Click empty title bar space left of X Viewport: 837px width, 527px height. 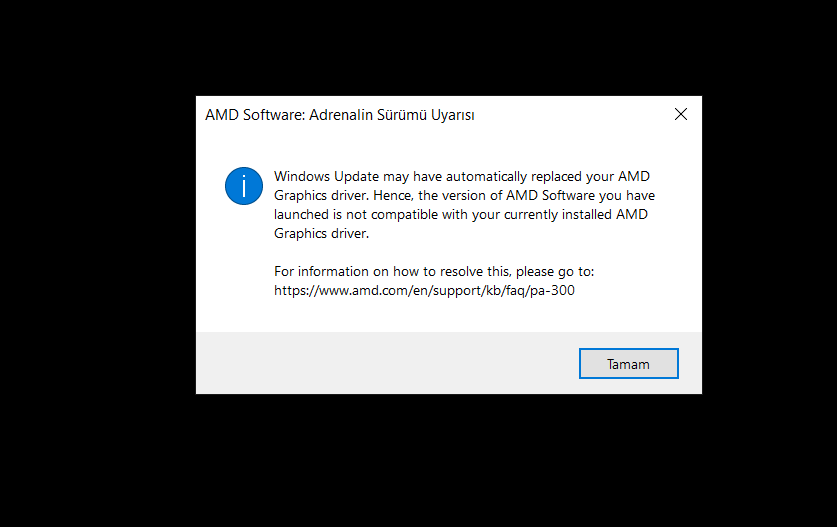[x=571, y=114]
